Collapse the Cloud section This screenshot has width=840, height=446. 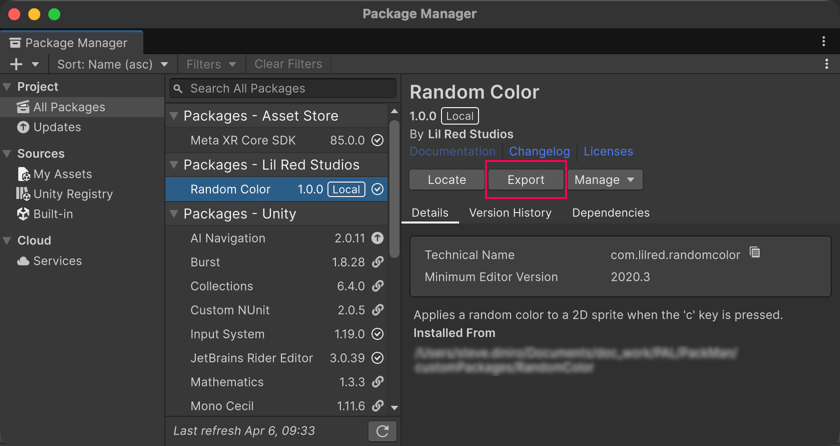tap(7, 240)
